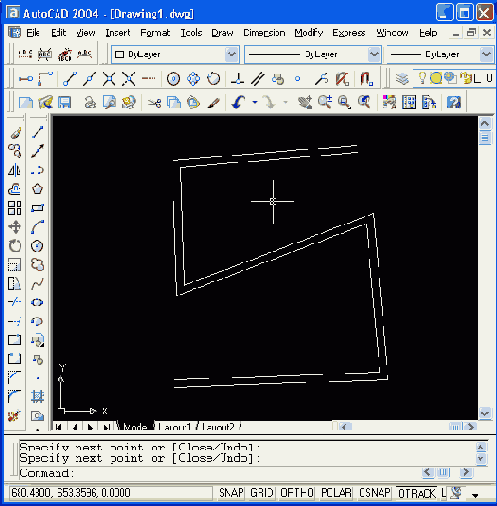The image size is (497, 506).
Task: Switch to the Layout1 tab
Action: 174,427
